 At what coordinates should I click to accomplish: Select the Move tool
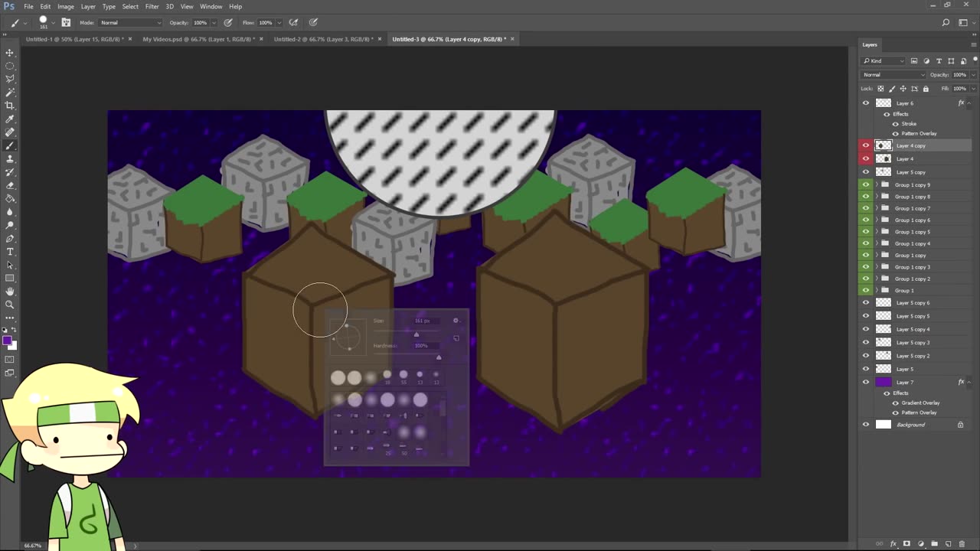[10, 53]
